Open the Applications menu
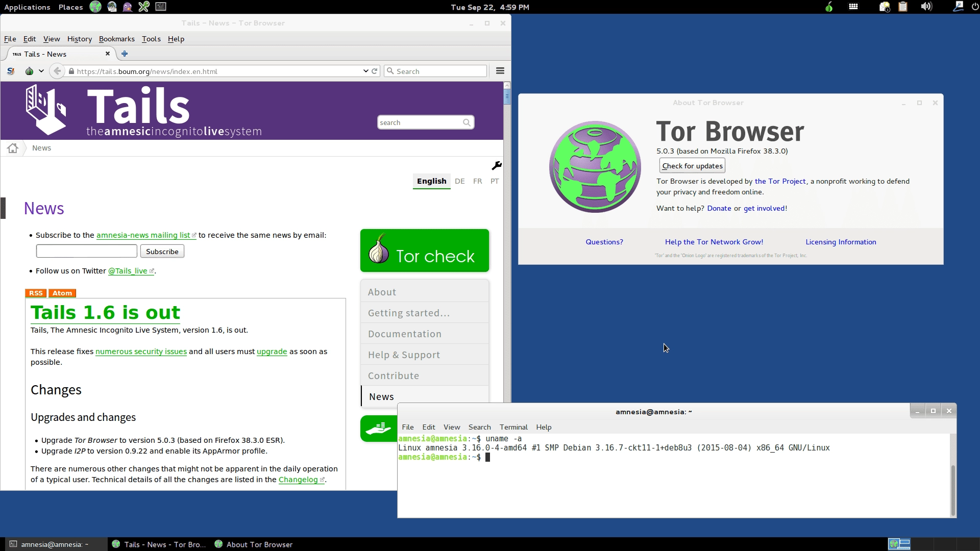 pyautogui.click(x=27, y=7)
